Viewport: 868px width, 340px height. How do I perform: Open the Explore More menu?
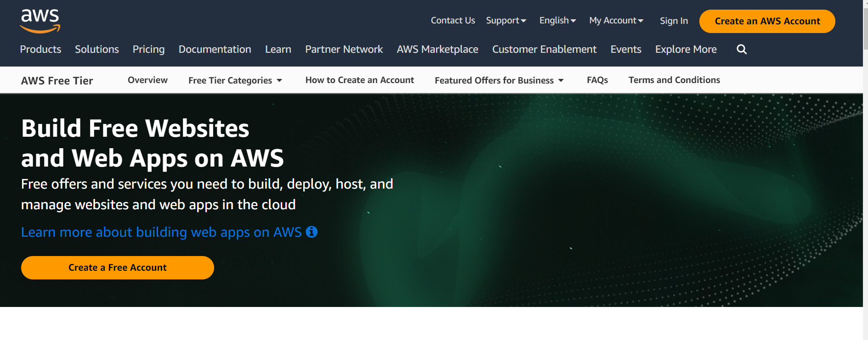[686, 49]
